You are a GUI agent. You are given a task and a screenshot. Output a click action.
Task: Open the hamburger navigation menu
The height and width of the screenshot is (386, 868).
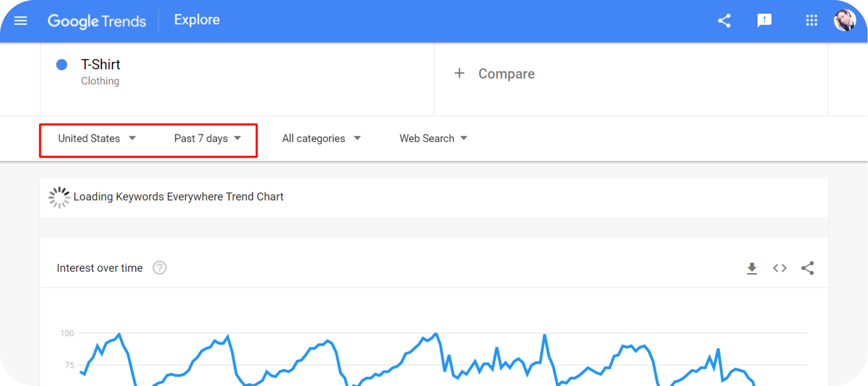[x=20, y=20]
